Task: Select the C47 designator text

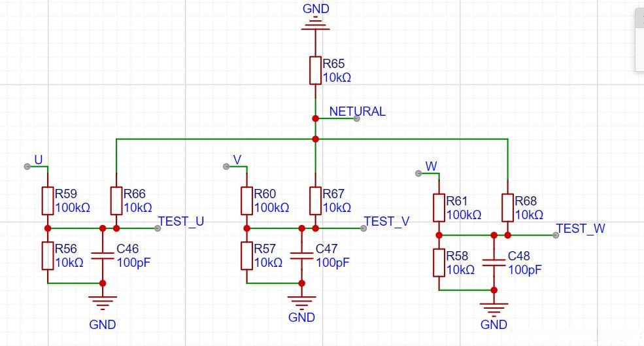Action: tap(326, 249)
